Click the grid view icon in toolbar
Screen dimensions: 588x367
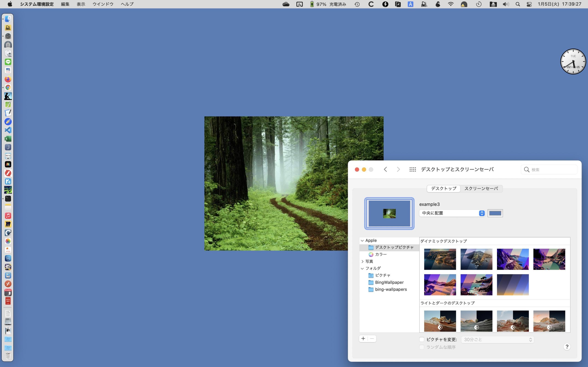[x=412, y=169]
